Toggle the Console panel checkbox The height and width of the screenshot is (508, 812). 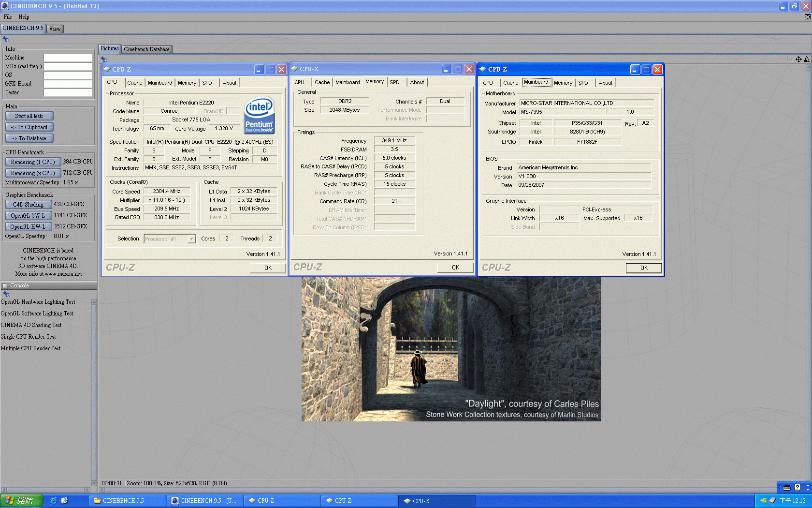pos(5,286)
